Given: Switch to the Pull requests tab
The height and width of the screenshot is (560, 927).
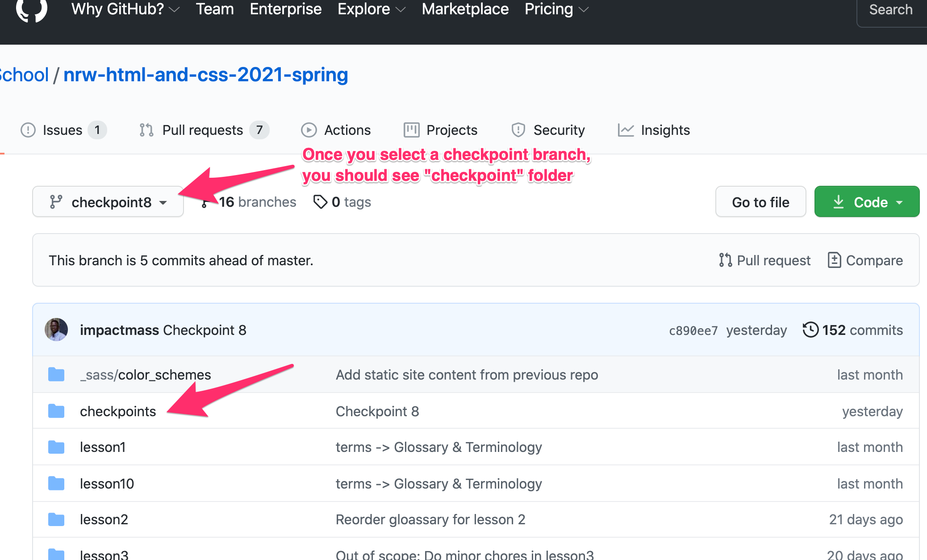Looking at the screenshot, I should pyautogui.click(x=203, y=130).
